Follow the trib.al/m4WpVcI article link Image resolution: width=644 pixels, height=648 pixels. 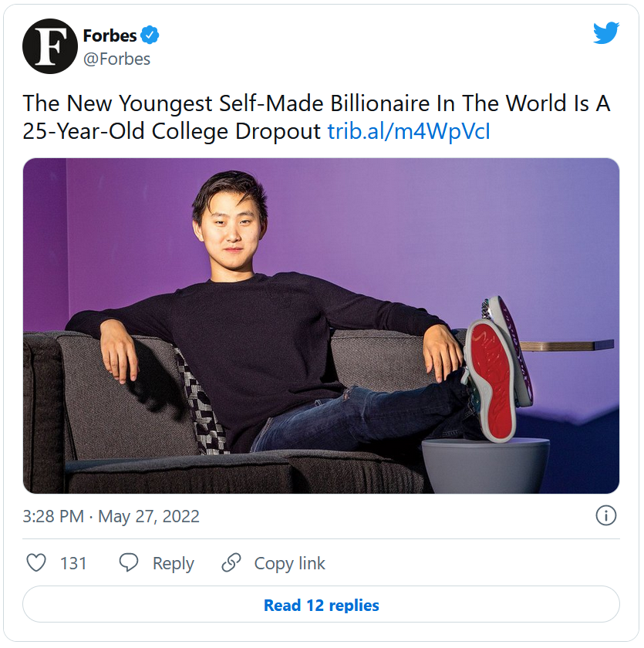point(409,131)
